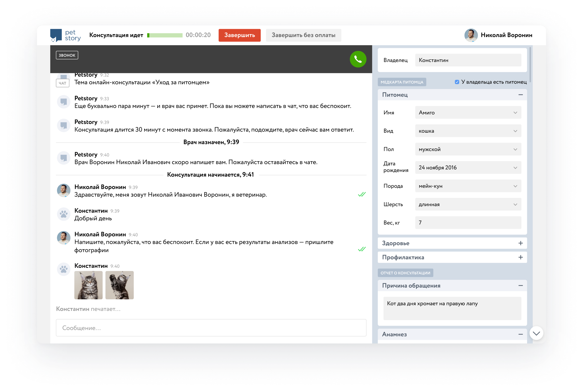Click 'Константин печатает…' typing indicator
Image resolution: width=583 pixels, height=392 pixels.
[88, 309]
